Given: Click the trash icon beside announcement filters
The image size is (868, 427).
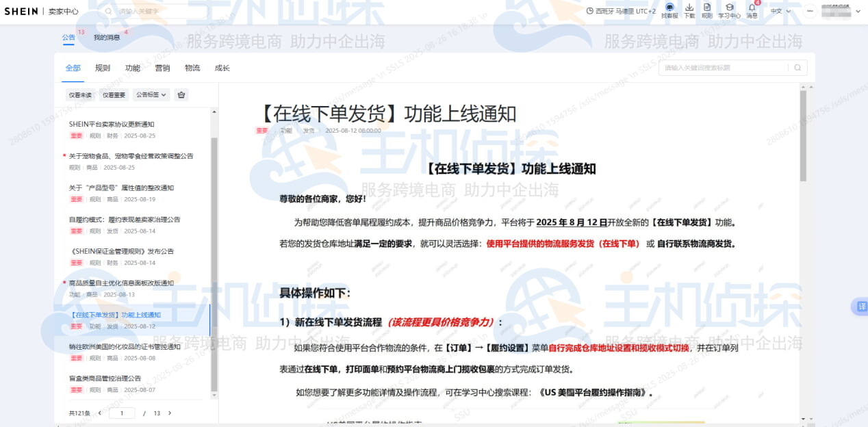Looking at the screenshot, I should [180, 94].
